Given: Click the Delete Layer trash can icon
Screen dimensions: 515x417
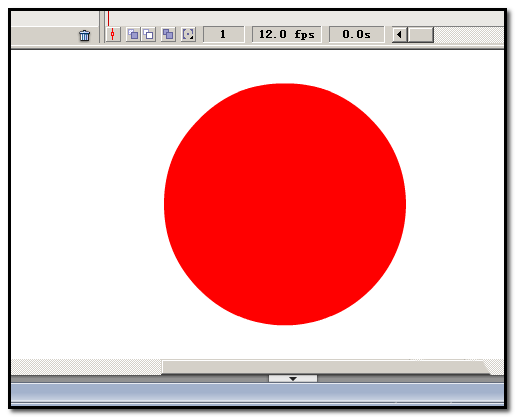Looking at the screenshot, I should (84, 35).
